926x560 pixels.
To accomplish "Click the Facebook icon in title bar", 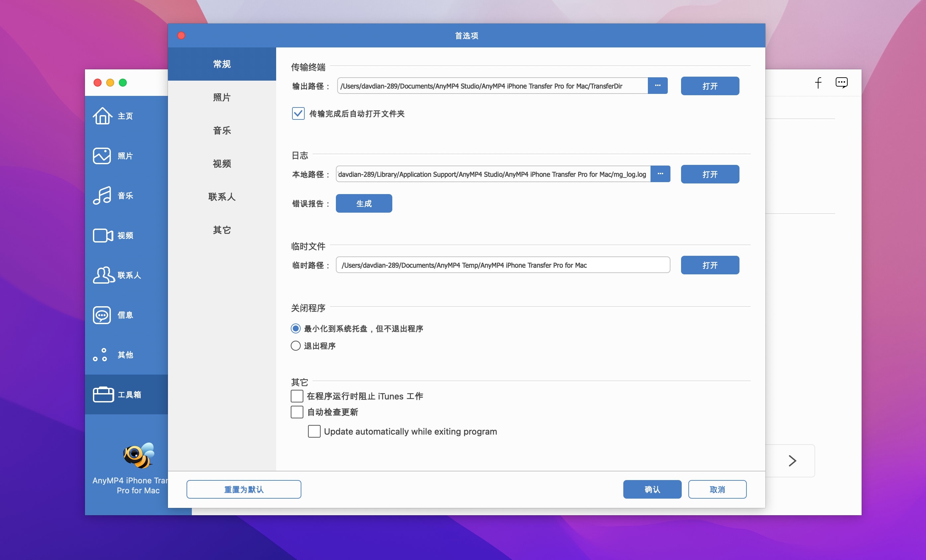I will coord(818,82).
